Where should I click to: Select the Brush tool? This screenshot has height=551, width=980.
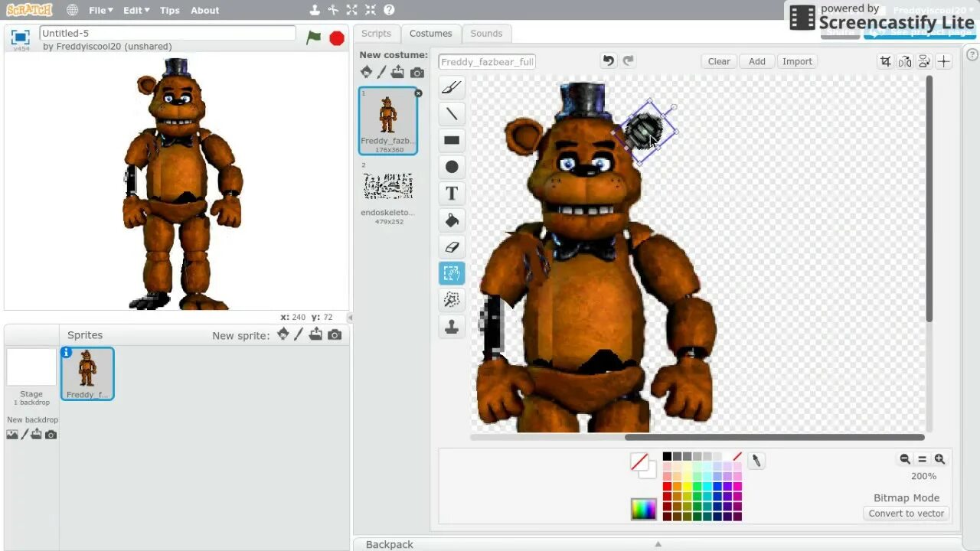pyautogui.click(x=452, y=87)
